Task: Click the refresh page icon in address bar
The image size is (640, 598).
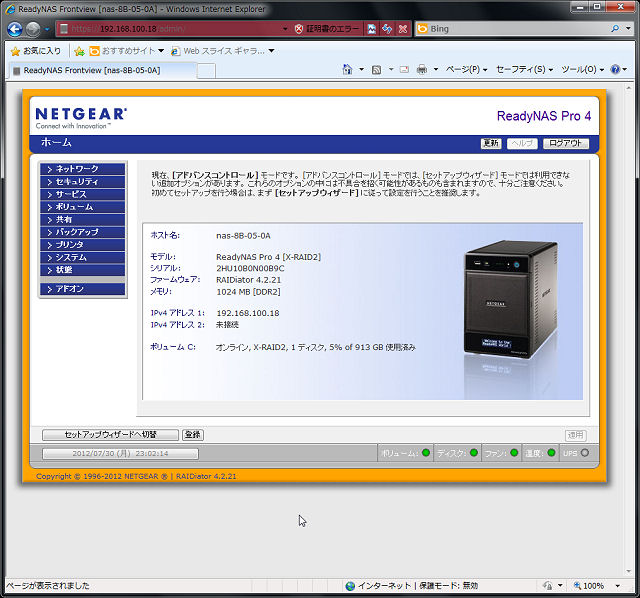Action: (387, 29)
